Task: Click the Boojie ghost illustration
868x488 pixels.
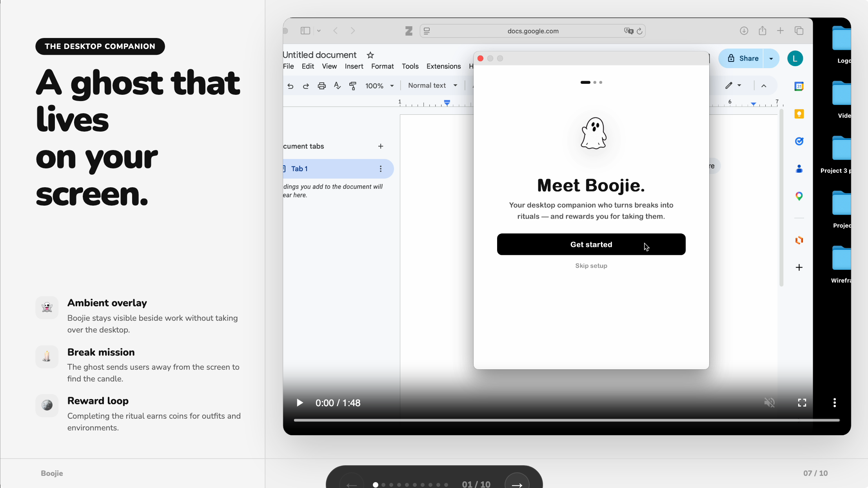Action: (594, 134)
